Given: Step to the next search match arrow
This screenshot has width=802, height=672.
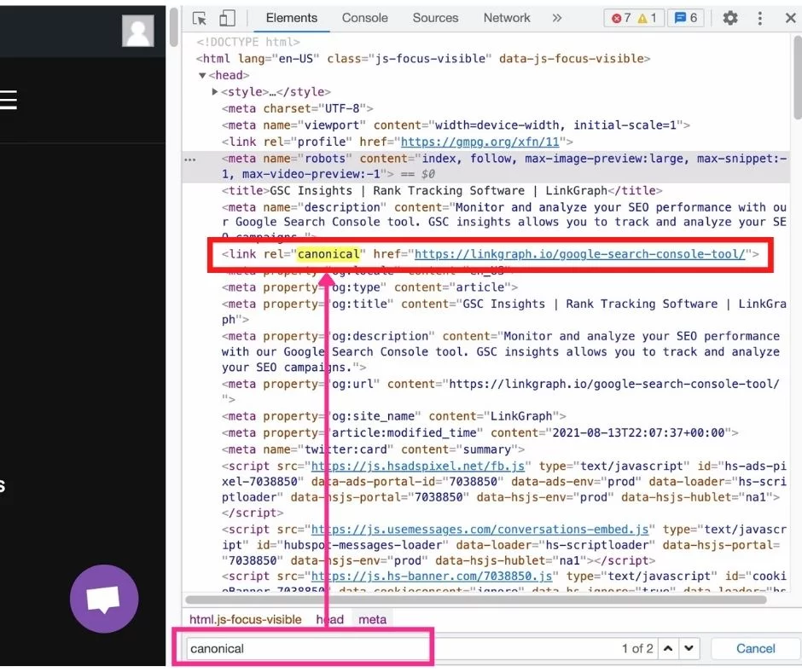Looking at the screenshot, I should (689, 648).
